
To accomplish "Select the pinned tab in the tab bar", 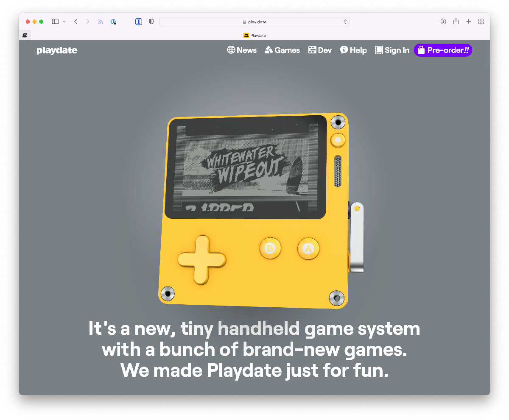I will coord(25,35).
